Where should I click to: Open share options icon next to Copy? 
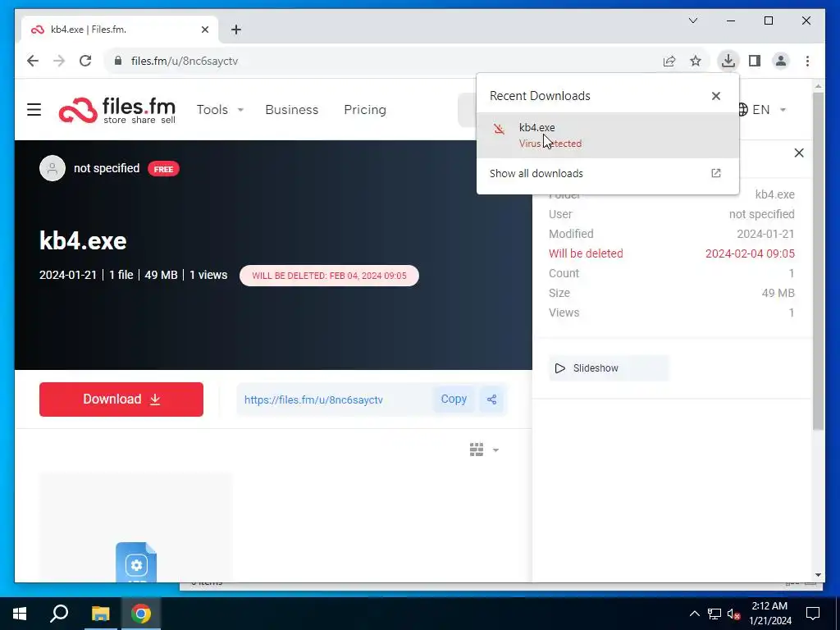point(492,399)
